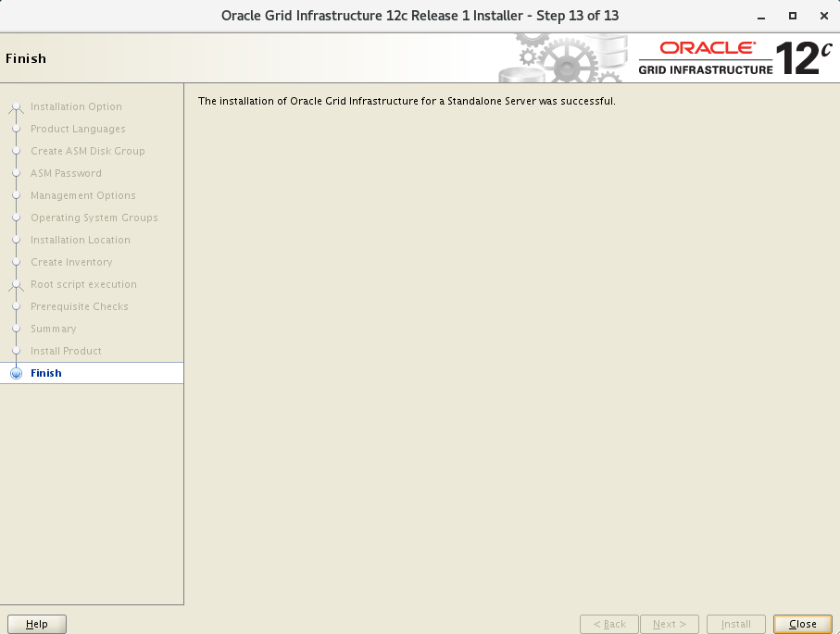The width and height of the screenshot is (840, 634).
Task: Select the Management Options step
Action: (82, 196)
